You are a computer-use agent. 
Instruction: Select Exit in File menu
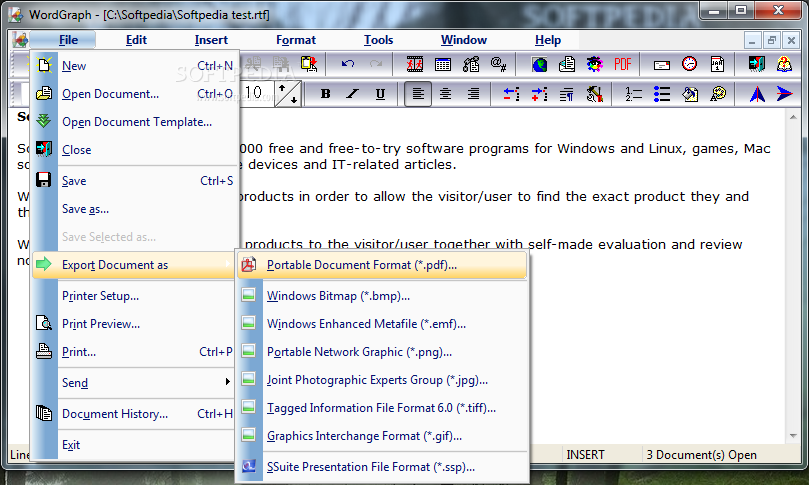pos(135,444)
